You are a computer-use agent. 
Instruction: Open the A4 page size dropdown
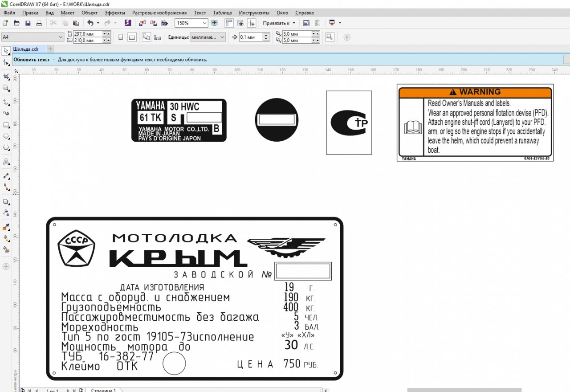point(61,37)
